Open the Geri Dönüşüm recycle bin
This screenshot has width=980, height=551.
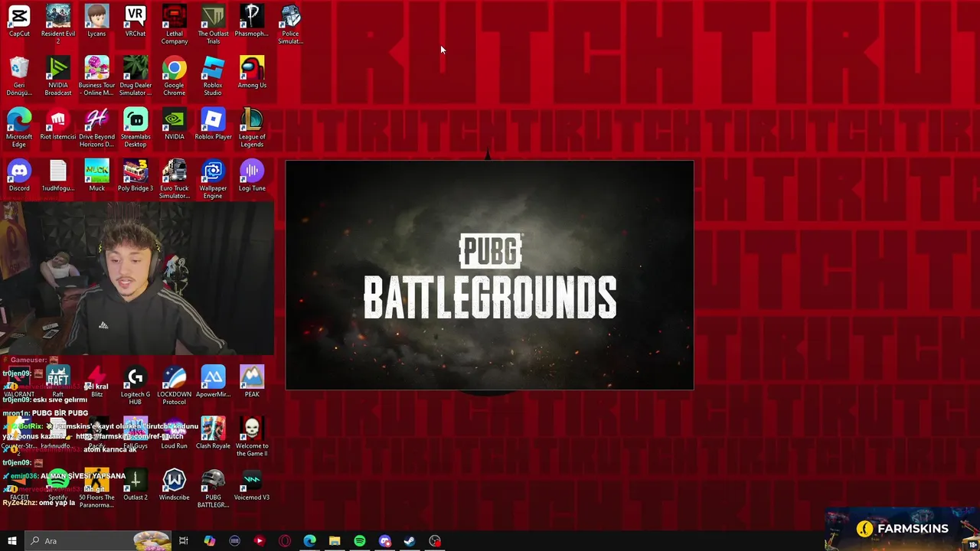tap(19, 76)
